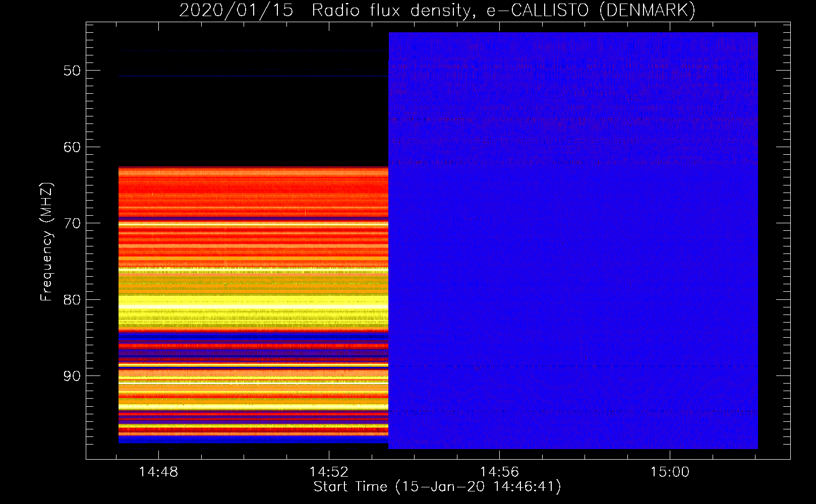Click the 14:56 time tick label
Image resolution: width=816 pixels, height=504 pixels.
[499, 472]
